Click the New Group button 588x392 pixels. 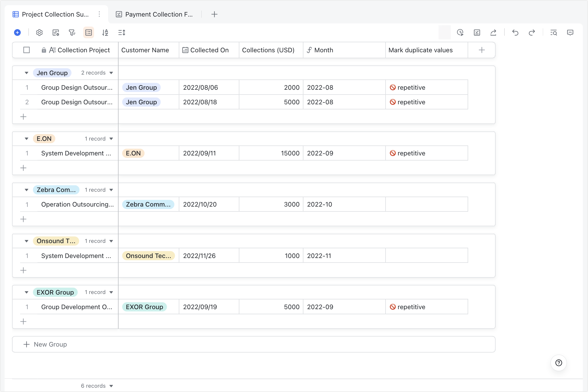pyautogui.click(x=46, y=344)
